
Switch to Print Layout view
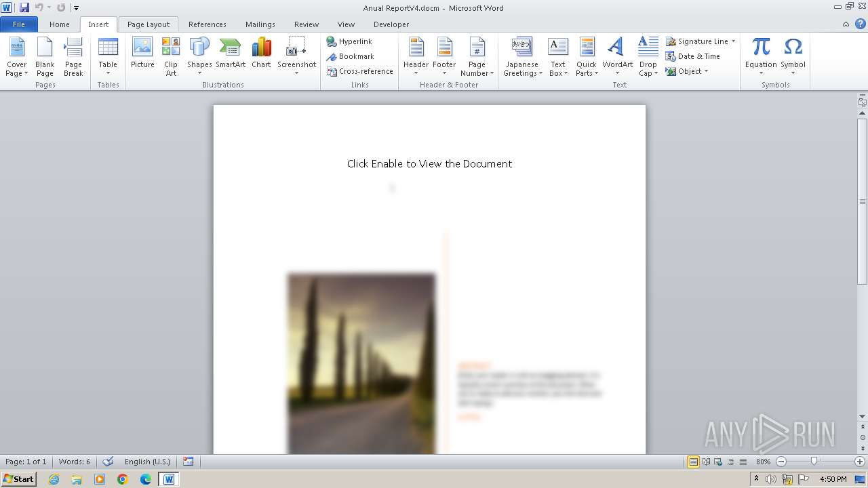(x=693, y=462)
